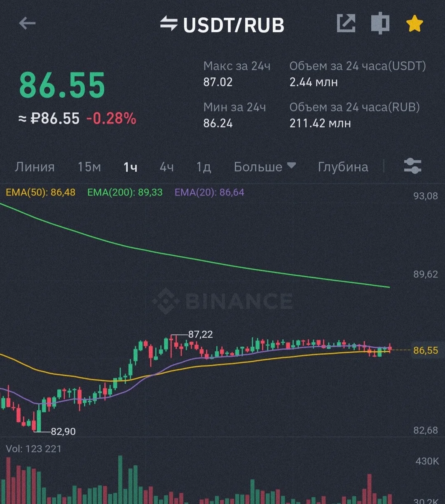Click the Binance watermark logo
This screenshot has height=504, width=445.
(222, 301)
